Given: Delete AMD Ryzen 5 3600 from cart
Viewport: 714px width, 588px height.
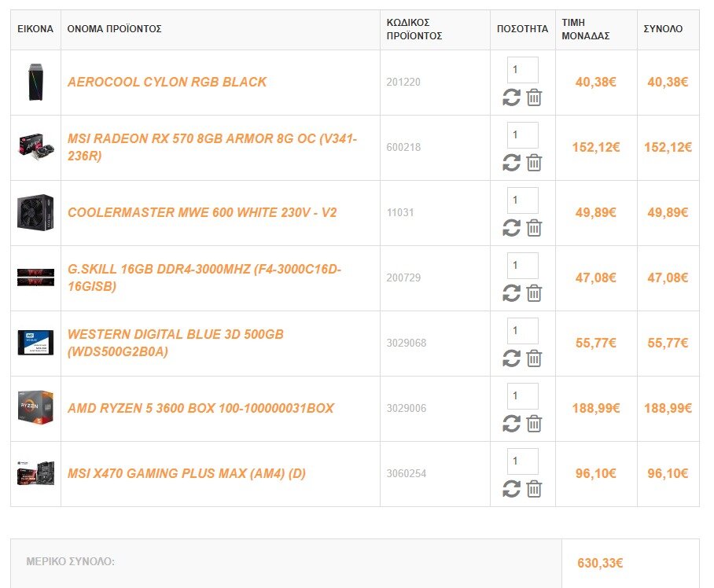Looking at the screenshot, I should tap(534, 424).
